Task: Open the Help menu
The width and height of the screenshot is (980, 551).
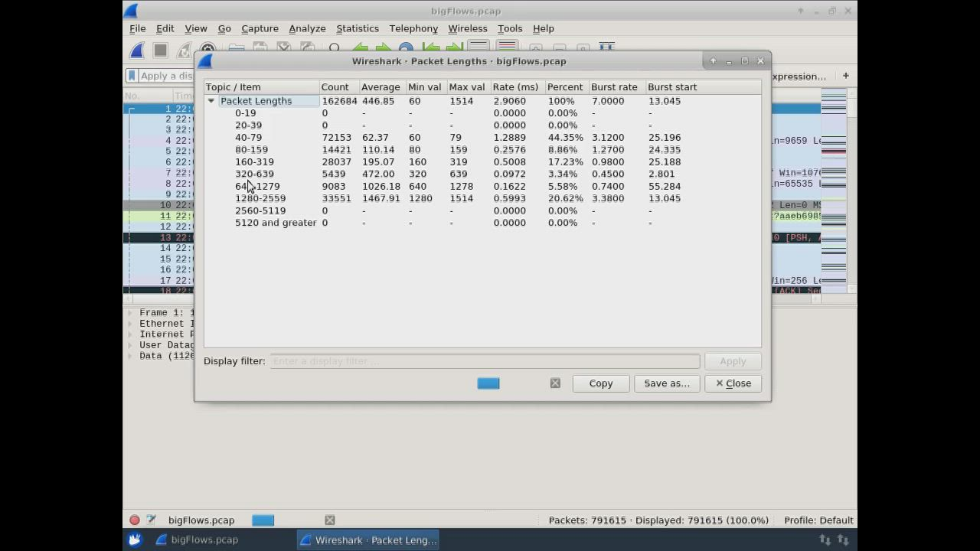Action: [544, 28]
